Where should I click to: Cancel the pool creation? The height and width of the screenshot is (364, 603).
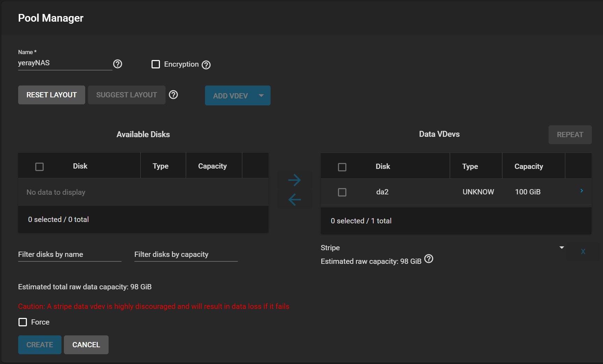[86, 345]
